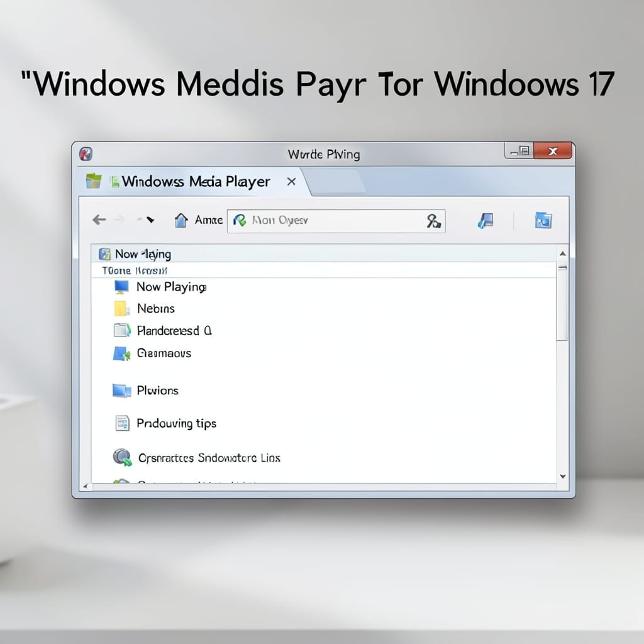Image resolution: width=644 pixels, height=644 pixels.
Task: Click the document icon beside Prdouving tips
Action: click(122, 423)
